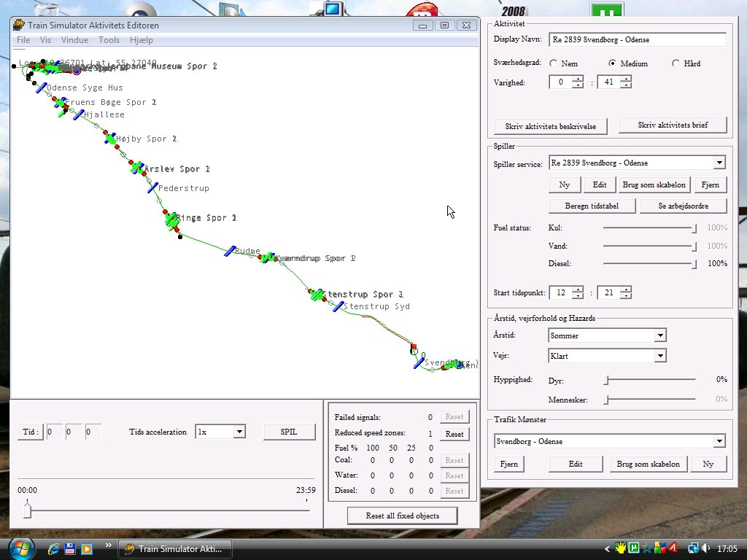
Task: Click the Hjallese station marker on the route
Action: 78,114
